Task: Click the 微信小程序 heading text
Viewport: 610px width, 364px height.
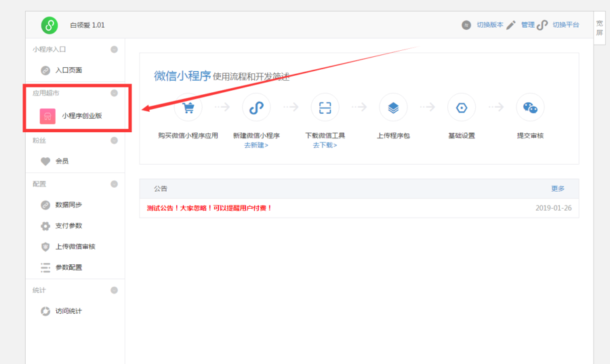Action: (x=182, y=76)
